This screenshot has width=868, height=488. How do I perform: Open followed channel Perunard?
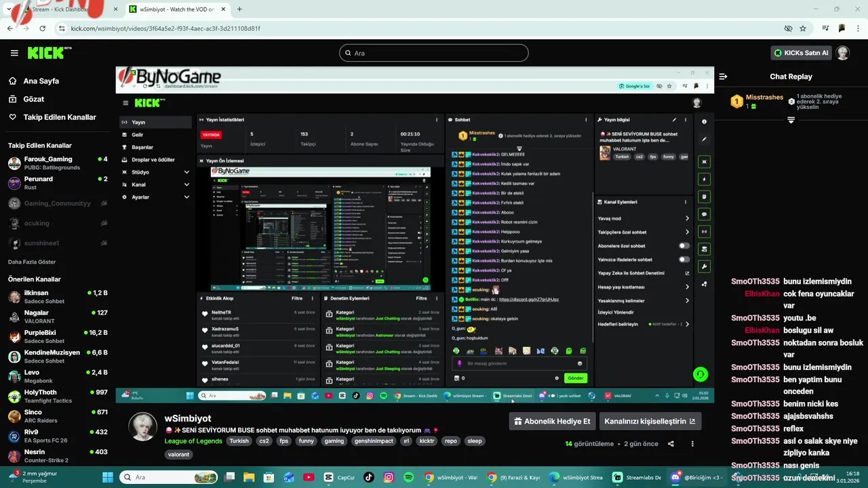click(x=57, y=183)
